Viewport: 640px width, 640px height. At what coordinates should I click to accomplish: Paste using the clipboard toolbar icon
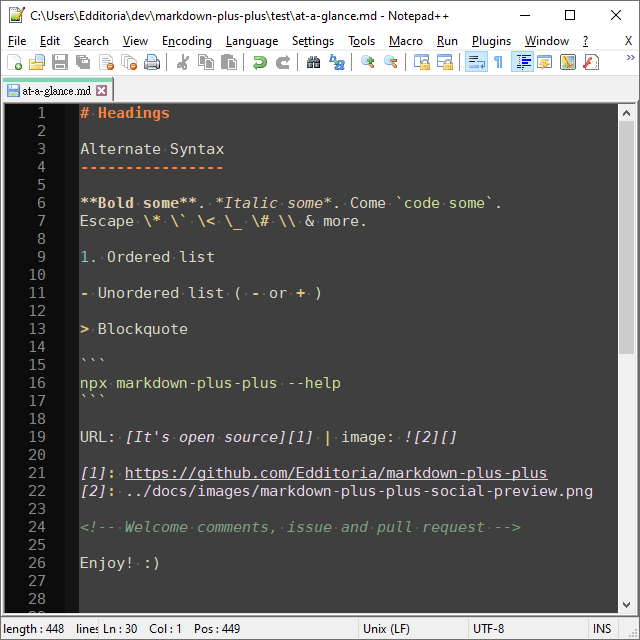pos(229,62)
